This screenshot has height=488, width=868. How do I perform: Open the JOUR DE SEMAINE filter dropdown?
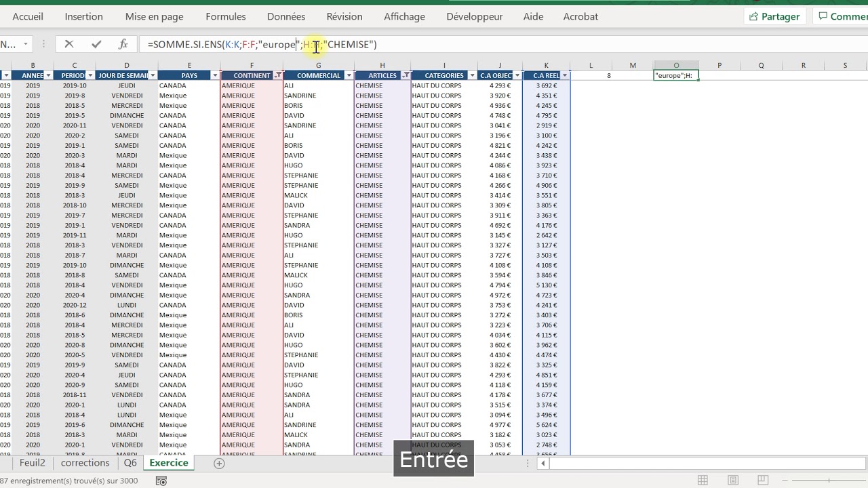coord(153,75)
